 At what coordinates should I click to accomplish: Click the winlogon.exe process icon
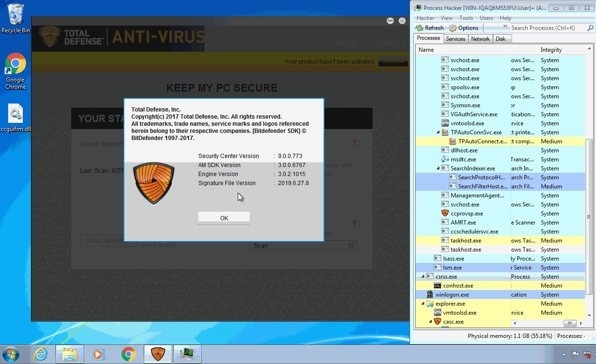click(430, 295)
